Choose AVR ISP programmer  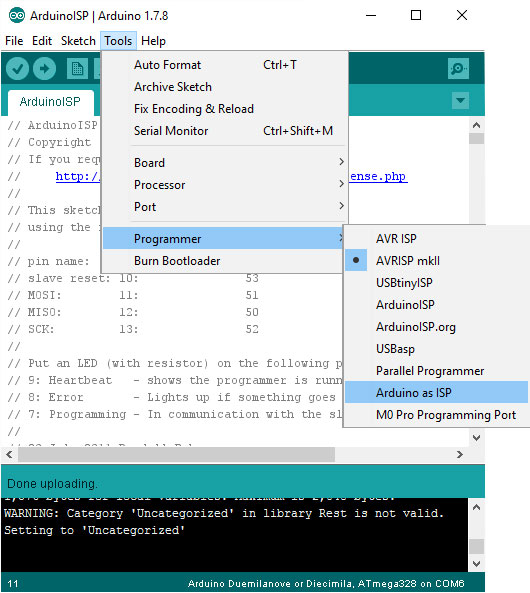(436, 239)
